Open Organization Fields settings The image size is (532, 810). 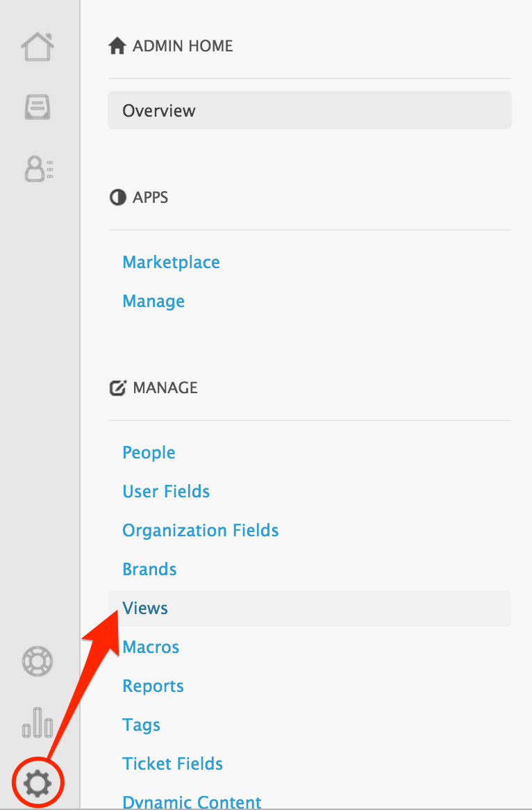[x=201, y=530]
